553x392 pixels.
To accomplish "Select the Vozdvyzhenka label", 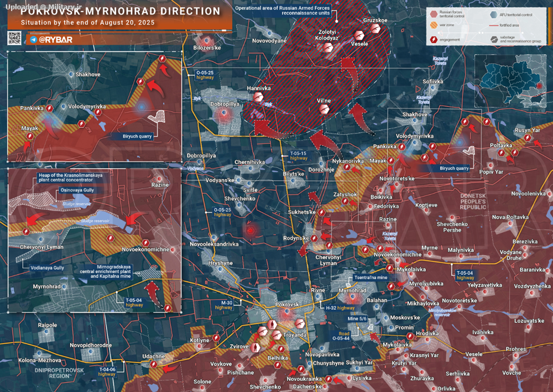I will pos(532,286).
